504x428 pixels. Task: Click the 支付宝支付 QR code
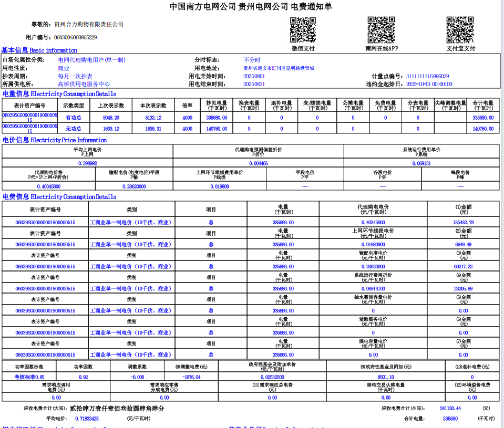coord(460,30)
